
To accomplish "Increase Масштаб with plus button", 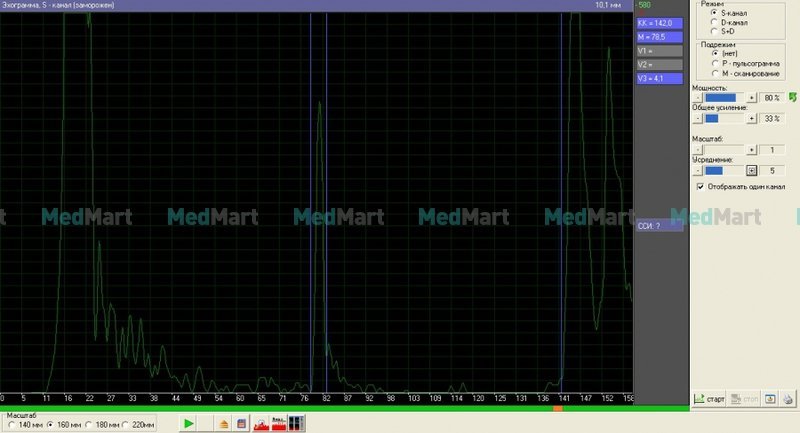I will 751,149.
